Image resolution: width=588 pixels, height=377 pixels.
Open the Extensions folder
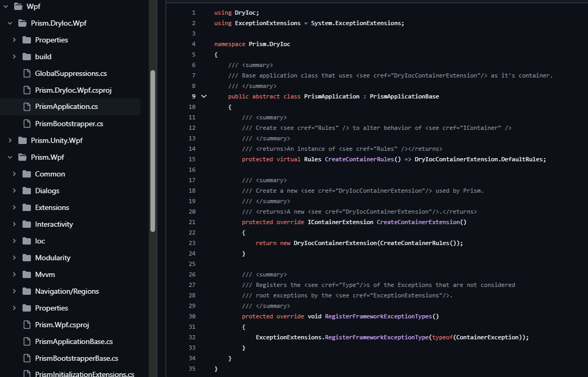[x=52, y=207]
